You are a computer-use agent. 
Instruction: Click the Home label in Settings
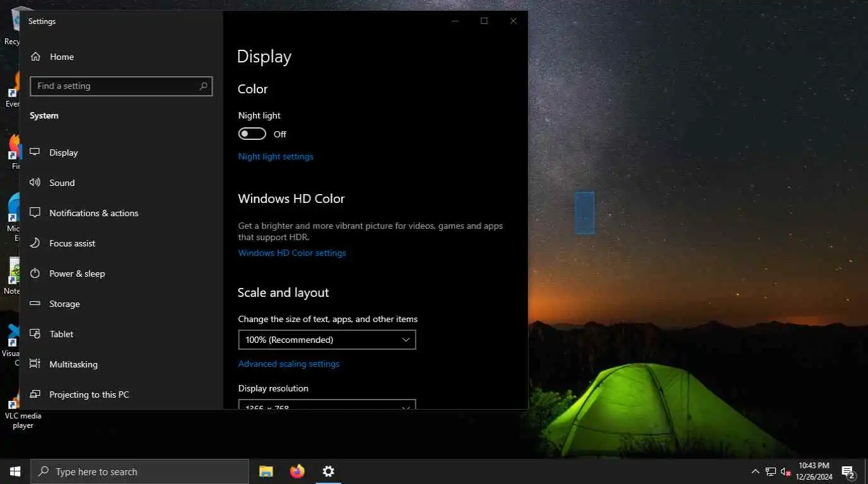pos(62,57)
